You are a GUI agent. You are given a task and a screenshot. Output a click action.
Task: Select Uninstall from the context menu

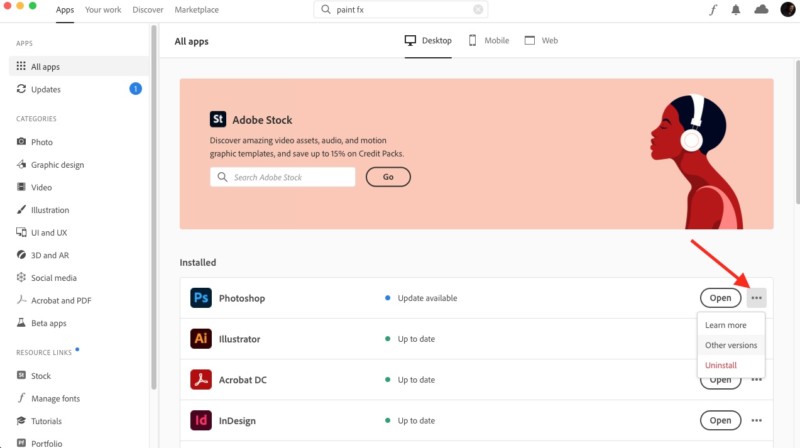click(721, 365)
